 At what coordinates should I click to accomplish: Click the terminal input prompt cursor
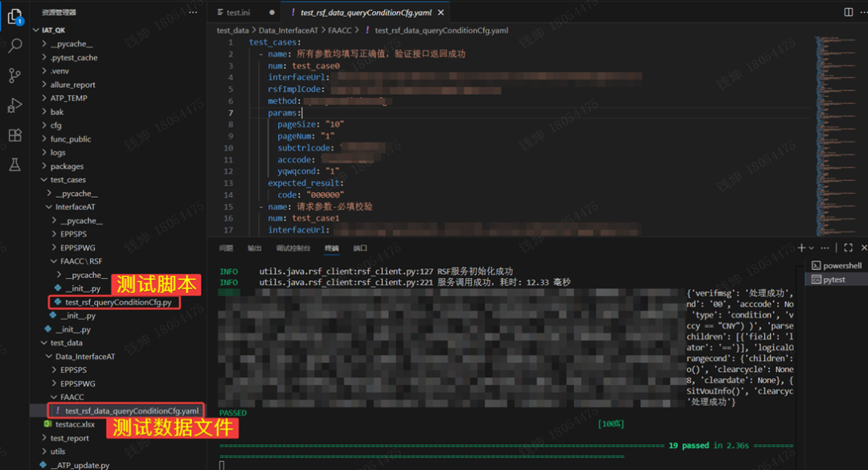click(x=222, y=465)
